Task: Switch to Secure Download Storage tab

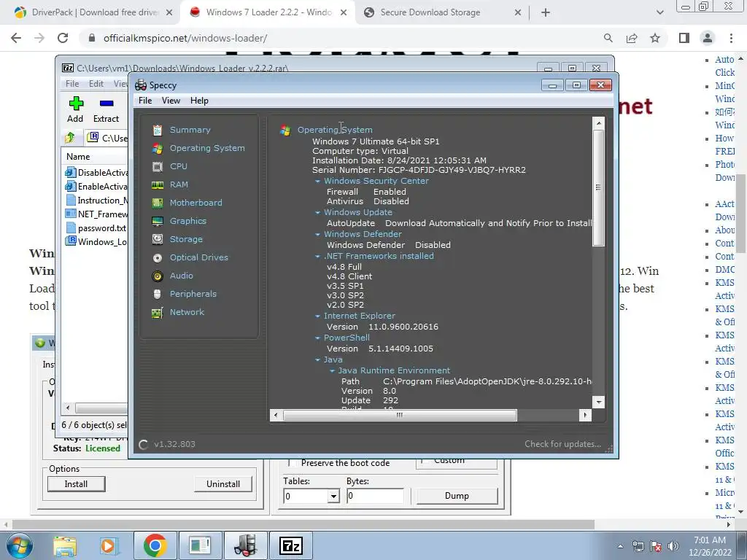Action: pos(442,12)
